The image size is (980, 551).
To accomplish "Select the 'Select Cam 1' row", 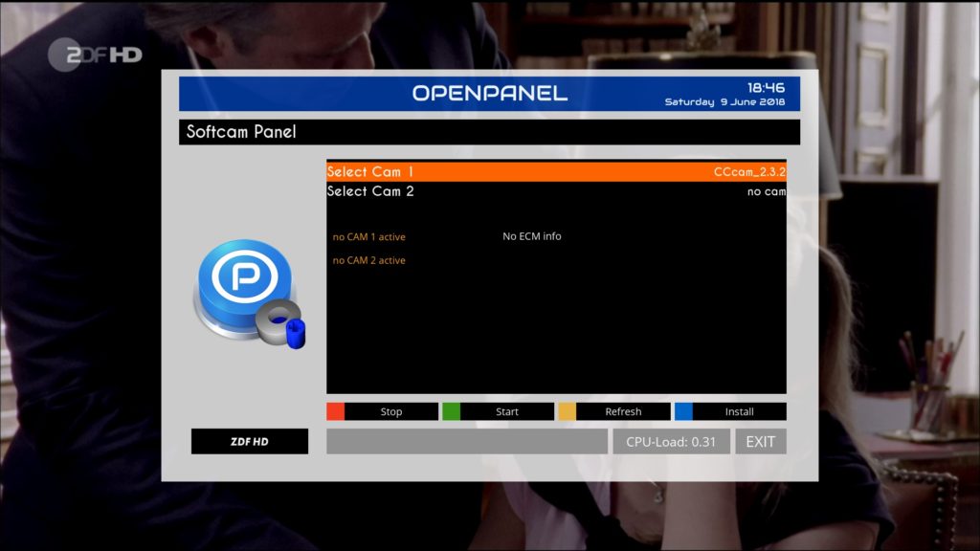I will 556,172.
